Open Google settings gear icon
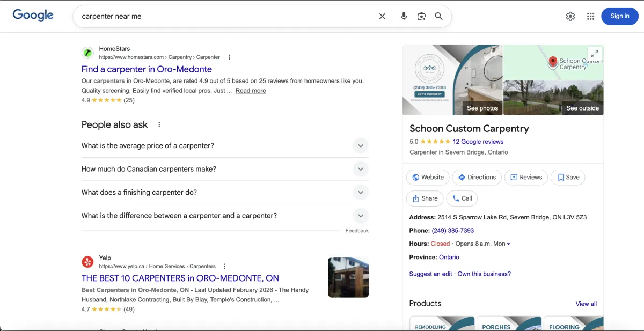Screen dimensions: 644x331 pos(570,16)
